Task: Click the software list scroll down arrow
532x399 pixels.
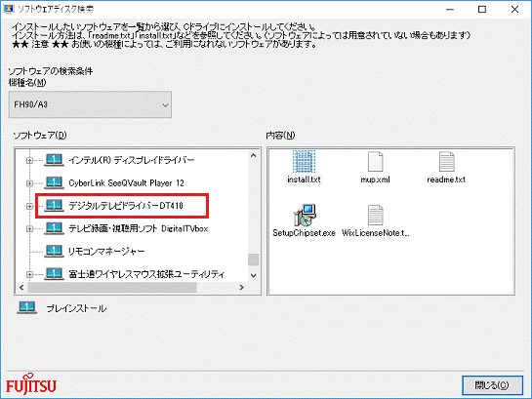Action: 254,275
